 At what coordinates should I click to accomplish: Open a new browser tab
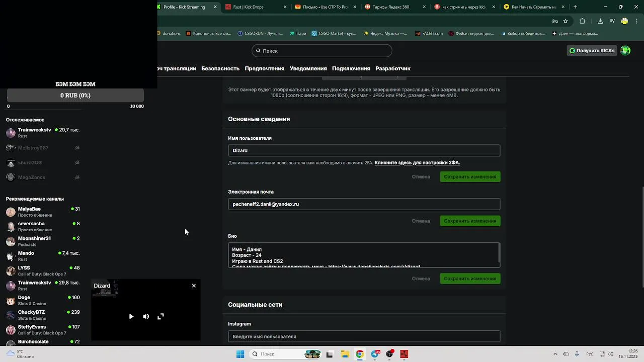575,7
